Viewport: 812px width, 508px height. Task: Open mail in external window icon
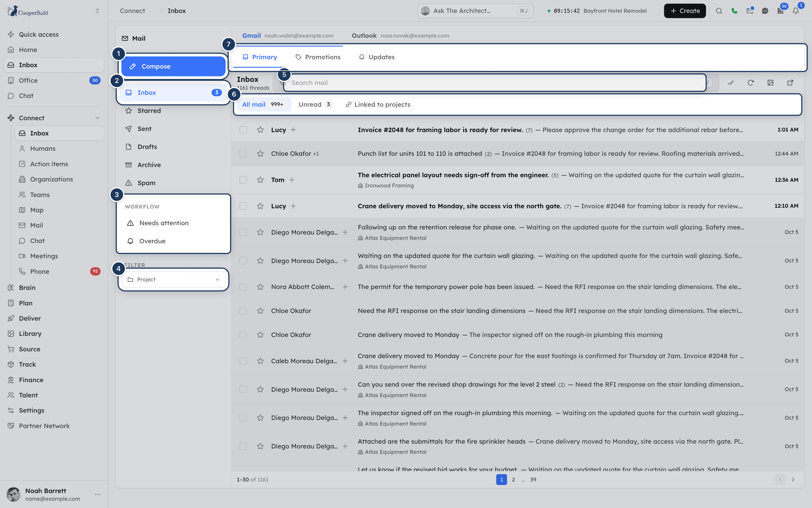tap(790, 83)
